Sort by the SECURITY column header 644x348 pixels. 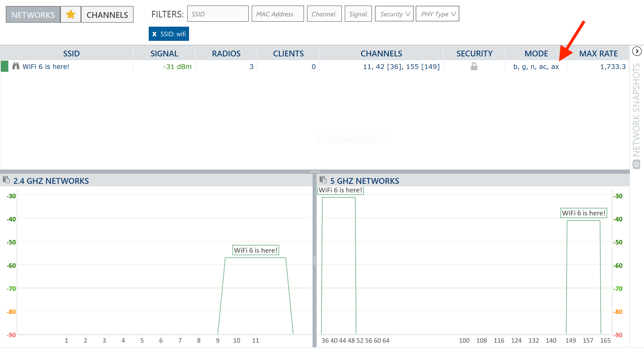click(474, 53)
